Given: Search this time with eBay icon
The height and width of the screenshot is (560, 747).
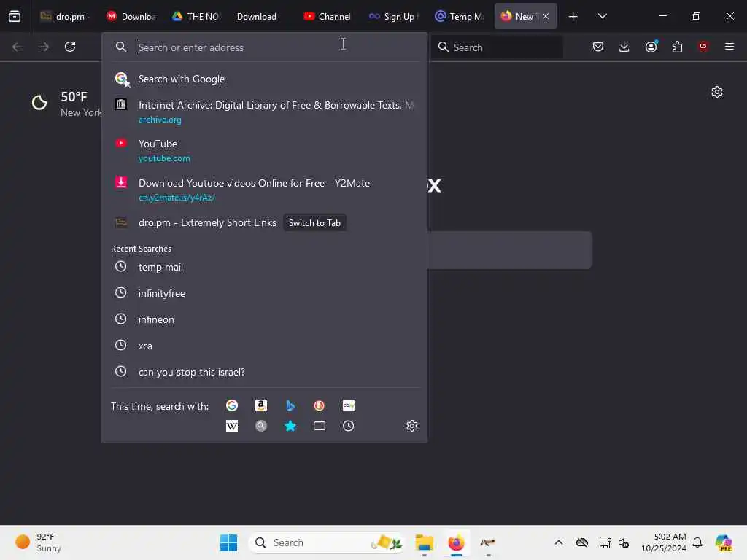Looking at the screenshot, I should coord(349,405).
